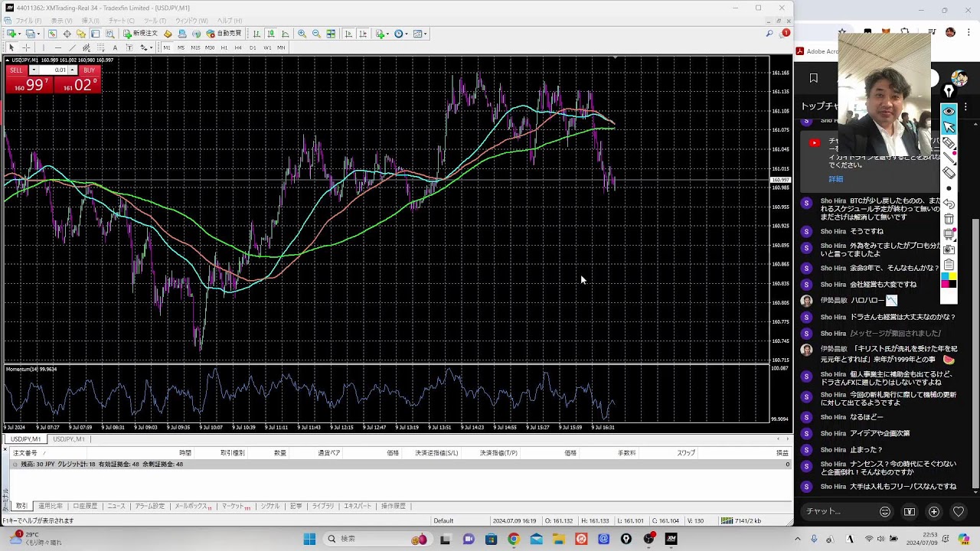
Task: Tile chart windows with grid icon
Action: [x=331, y=34]
